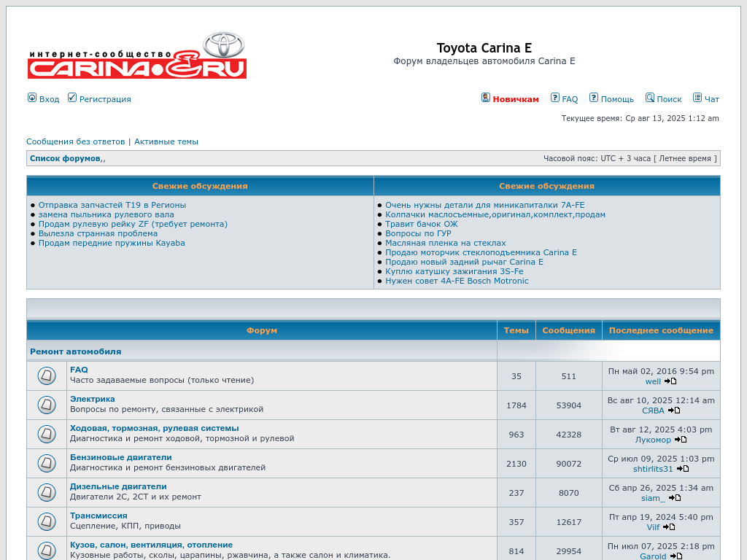Click the FAQ icon in the top menu
This screenshot has height=560, width=747.
coord(555,98)
